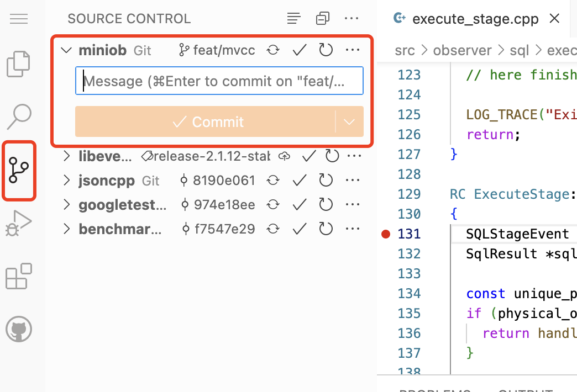Open the Explorer view in activity bar

click(x=18, y=64)
